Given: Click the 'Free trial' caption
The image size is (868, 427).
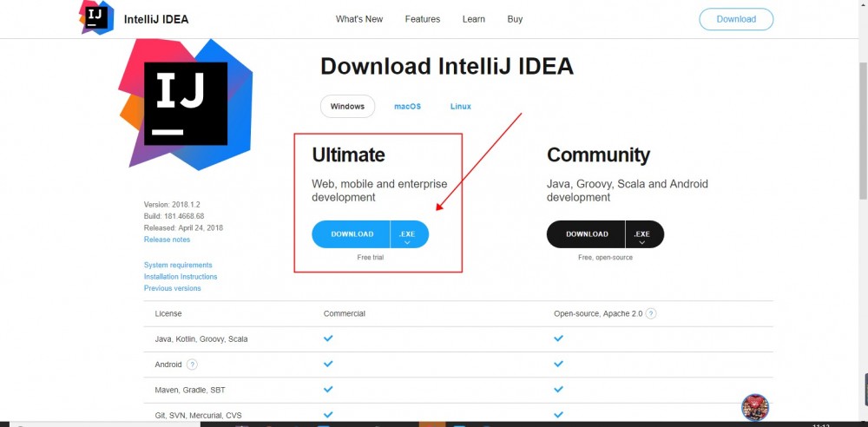Looking at the screenshot, I should click(371, 258).
